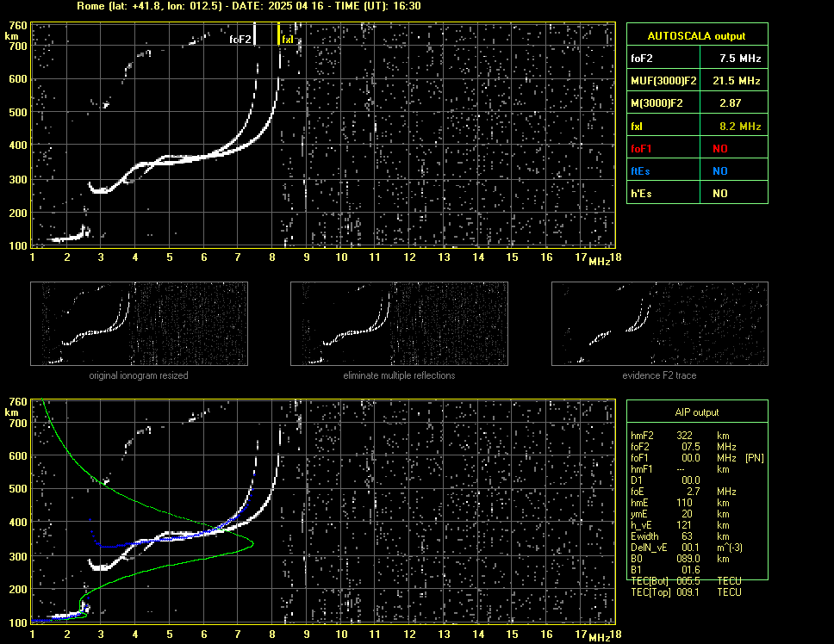Open the evidence F2 trace thumbnail
834x644 pixels.
click(660, 324)
